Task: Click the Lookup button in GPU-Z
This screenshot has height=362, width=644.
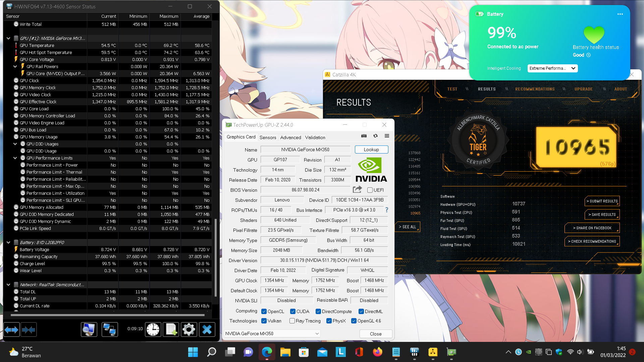Action: pos(371,149)
